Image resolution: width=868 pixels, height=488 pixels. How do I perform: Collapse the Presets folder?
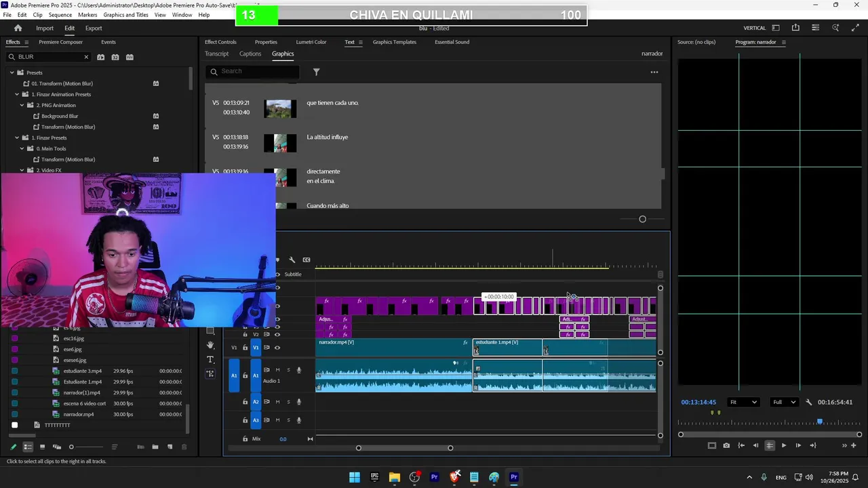pyautogui.click(x=12, y=73)
